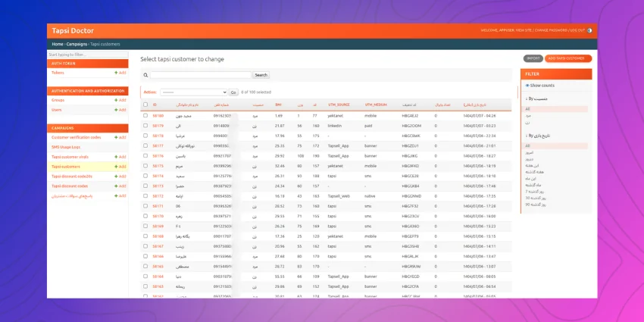Screen dimensions: 644x322
Task: Check the row checkbox for ID 58174
Action: (145, 176)
